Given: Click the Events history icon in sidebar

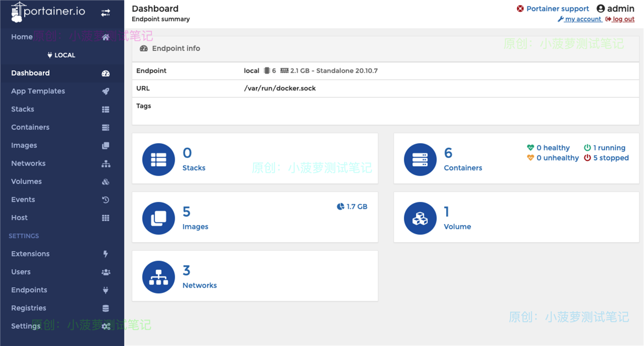Looking at the screenshot, I should pyautogui.click(x=105, y=200).
